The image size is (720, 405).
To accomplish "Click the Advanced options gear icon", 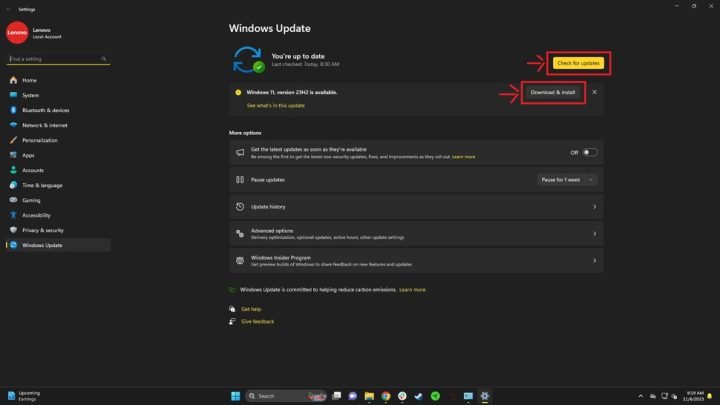I will click(x=240, y=233).
